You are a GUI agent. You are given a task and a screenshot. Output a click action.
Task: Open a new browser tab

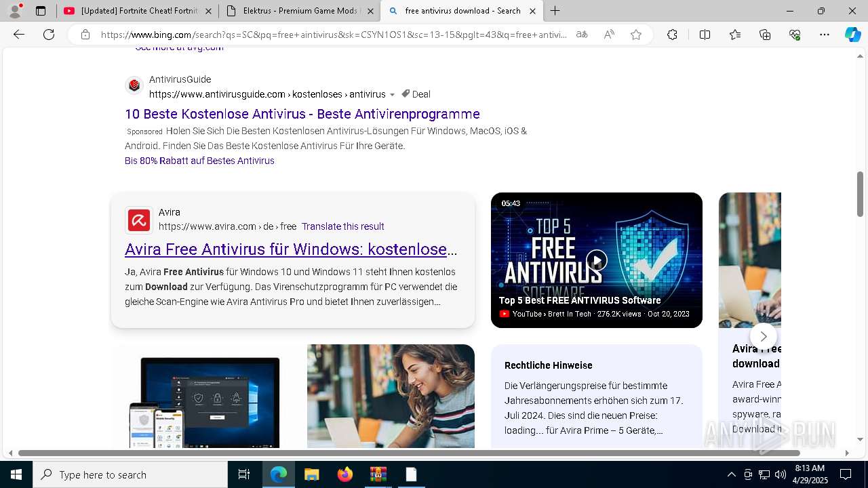pyautogui.click(x=555, y=11)
